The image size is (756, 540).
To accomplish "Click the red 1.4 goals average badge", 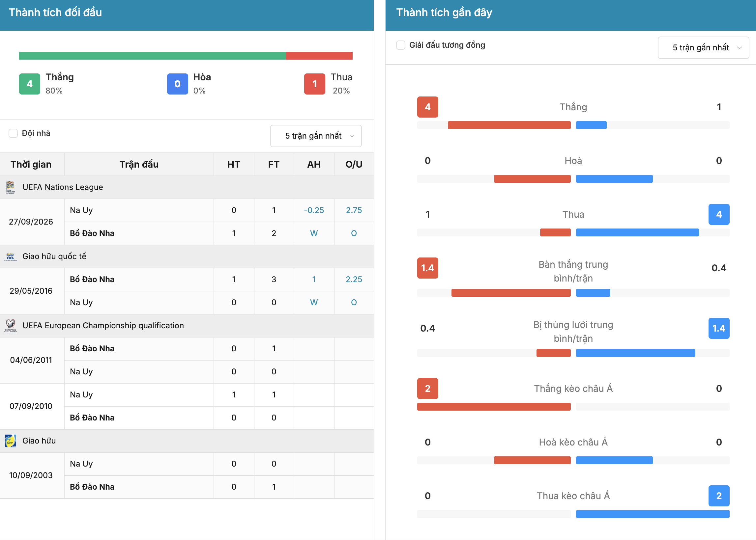I will (427, 268).
